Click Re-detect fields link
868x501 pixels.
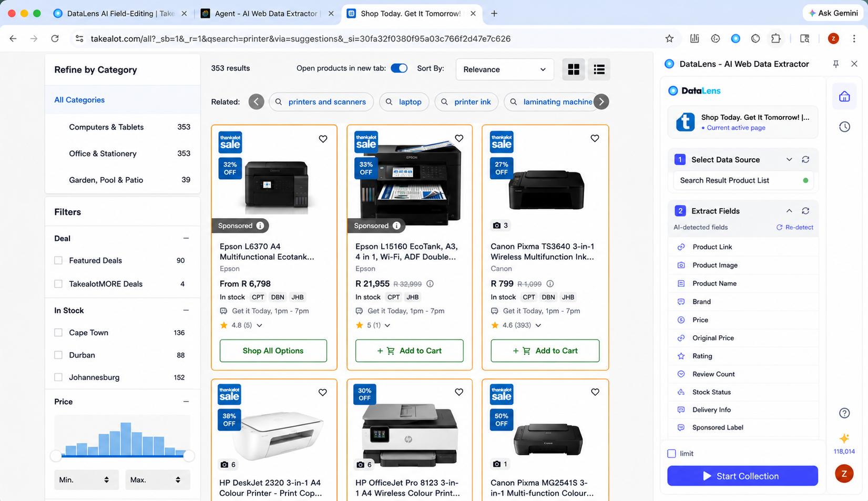795,228
